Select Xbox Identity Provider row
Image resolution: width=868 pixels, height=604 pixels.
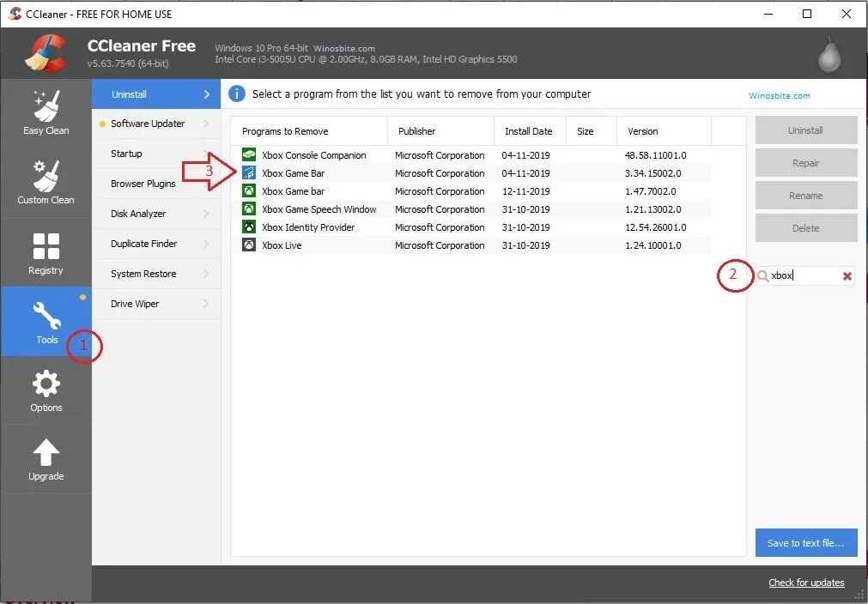pyautogui.click(x=470, y=227)
